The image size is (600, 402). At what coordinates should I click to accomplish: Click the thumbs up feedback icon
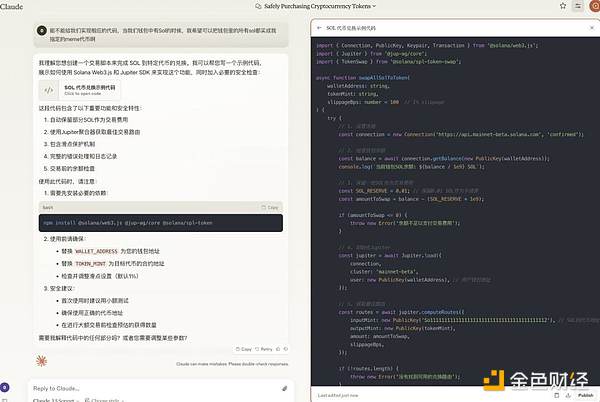tap(281, 349)
